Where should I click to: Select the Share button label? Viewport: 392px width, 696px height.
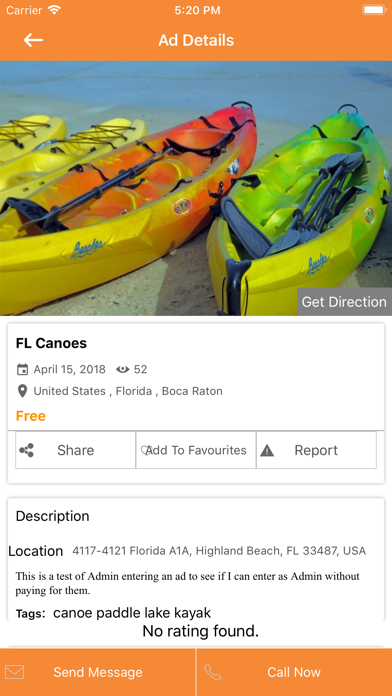pyautogui.click(x=75, y=450)
